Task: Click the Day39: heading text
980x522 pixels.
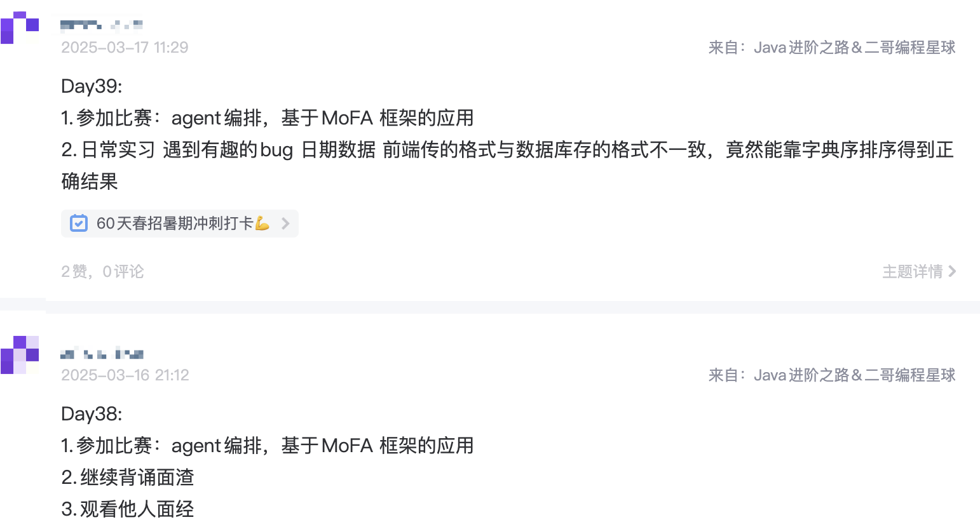Action: pos(92,86)
